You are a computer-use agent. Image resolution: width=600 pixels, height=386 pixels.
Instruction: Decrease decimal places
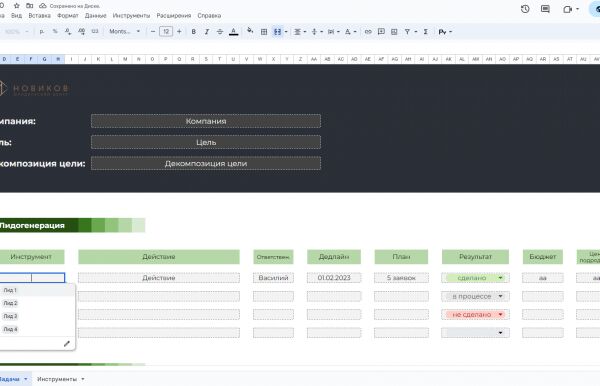click(68, 31)
